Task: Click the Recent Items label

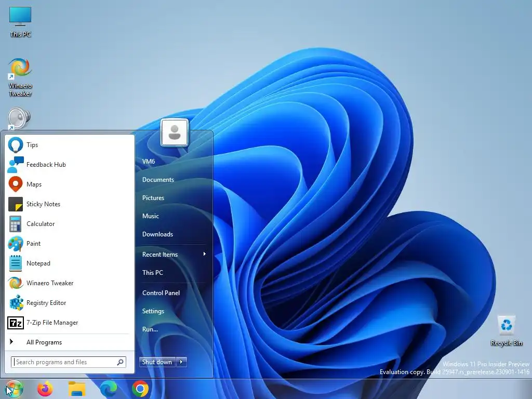Action: pyautogui.click(x=160, y=255)
